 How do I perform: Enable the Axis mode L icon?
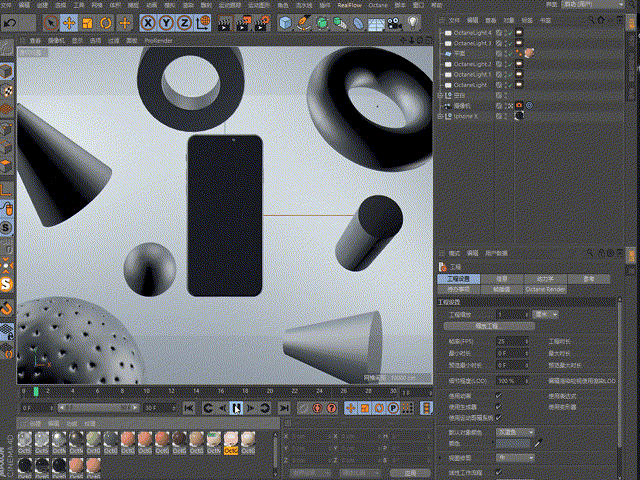click(x=7, y=190)
